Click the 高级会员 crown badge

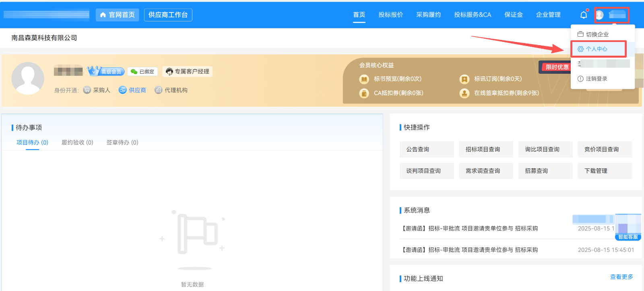coord(105,71)
